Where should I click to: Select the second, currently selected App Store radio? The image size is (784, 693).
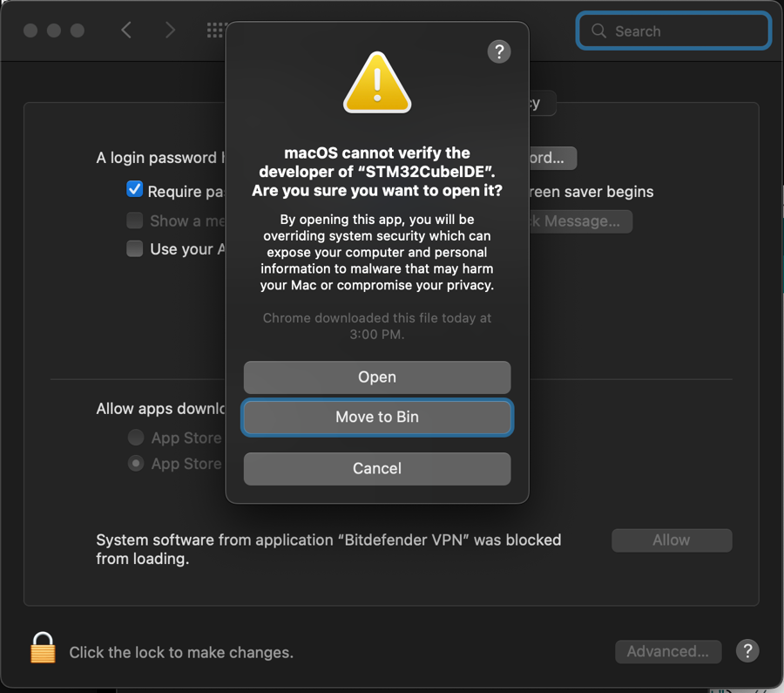click(x=136, y=464)
